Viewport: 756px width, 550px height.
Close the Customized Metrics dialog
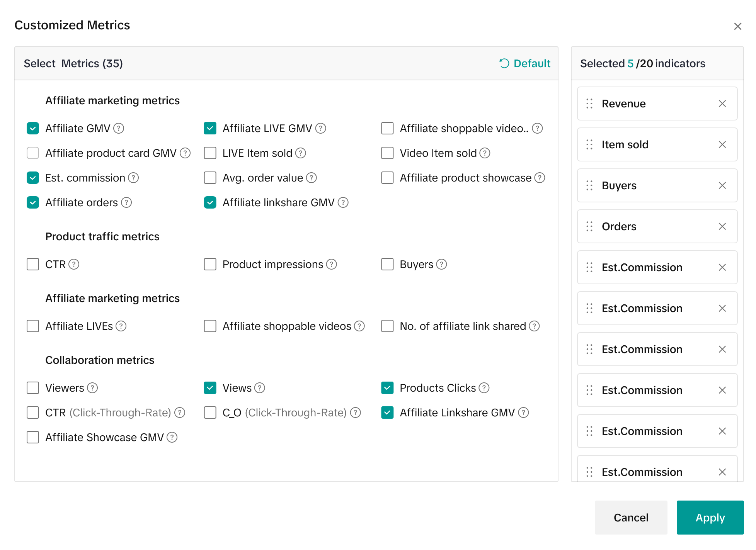737,26
